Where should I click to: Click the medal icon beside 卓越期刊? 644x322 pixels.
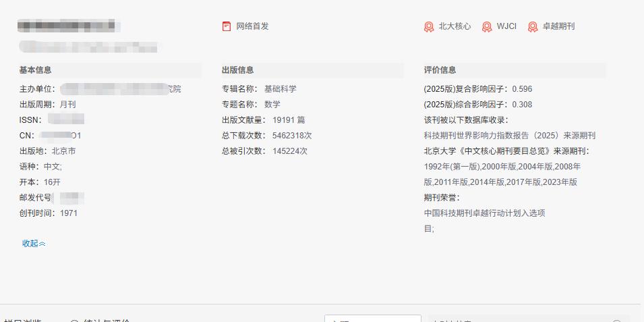pyautogui.click(x=533, y=27)
